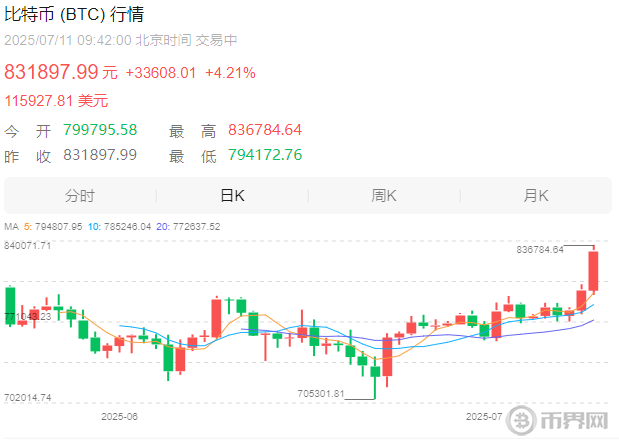This screenshot has width=619, height=448.
Task: Click the current price 831897.99 元
Action: tap(61, 72)
